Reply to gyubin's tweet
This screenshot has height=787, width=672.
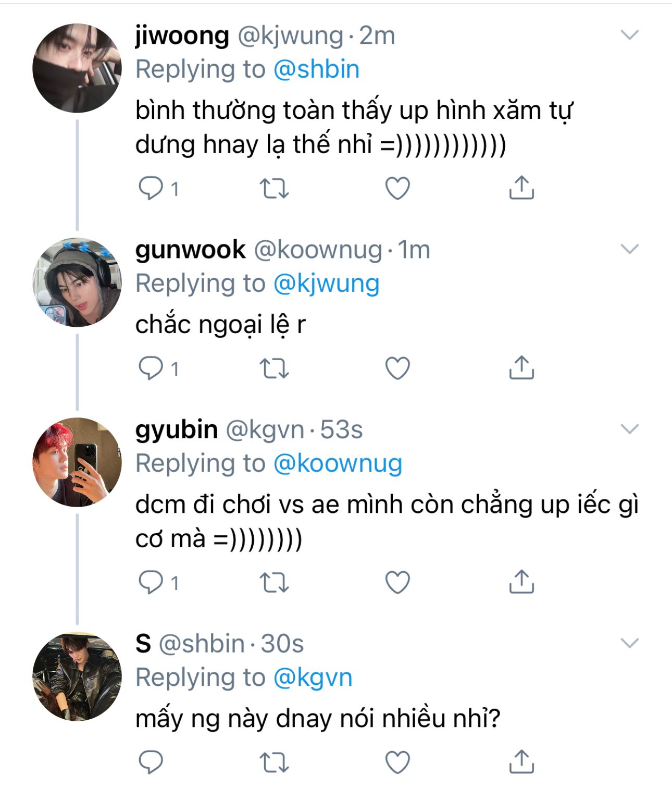point(151,582)
